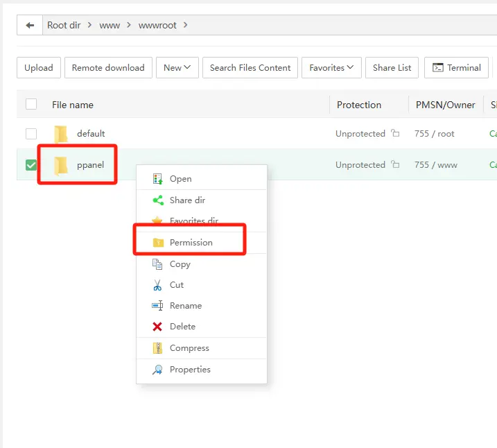Click the PMSN/Owner column header

445,105
